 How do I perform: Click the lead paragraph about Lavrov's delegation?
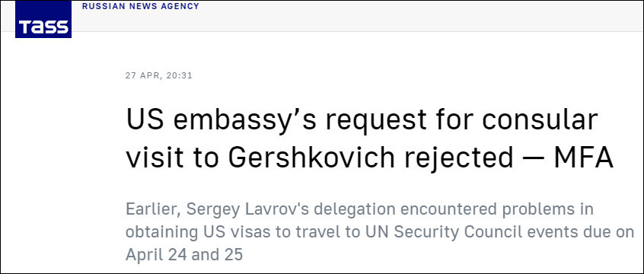click(x=380, y=231)
